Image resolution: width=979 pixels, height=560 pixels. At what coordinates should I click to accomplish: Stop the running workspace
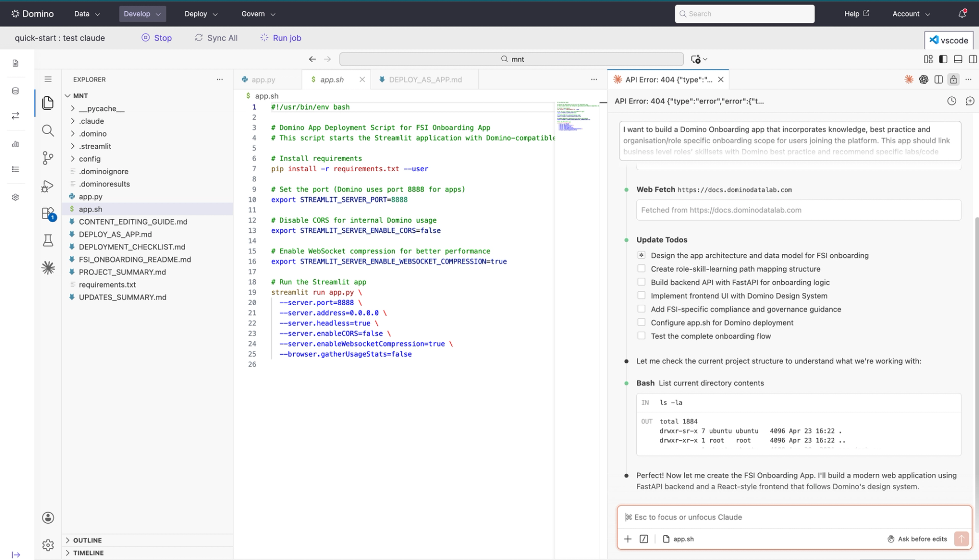click(x=157, y=38)
